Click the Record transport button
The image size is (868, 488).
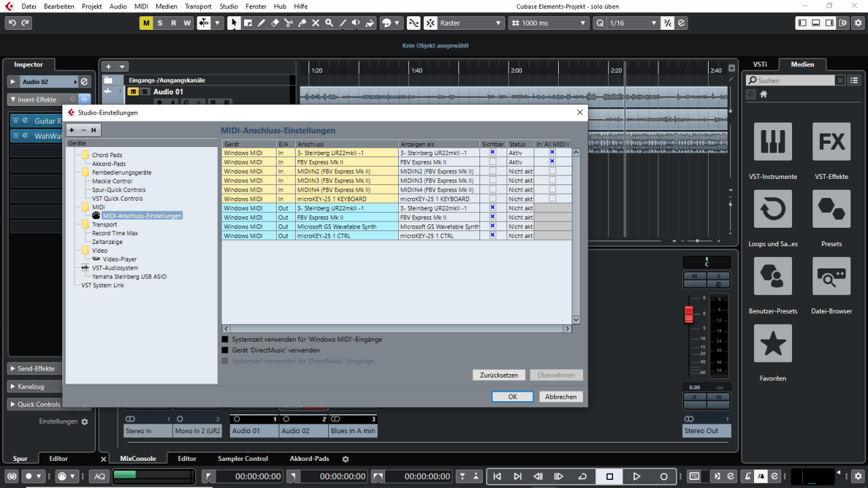664,476
